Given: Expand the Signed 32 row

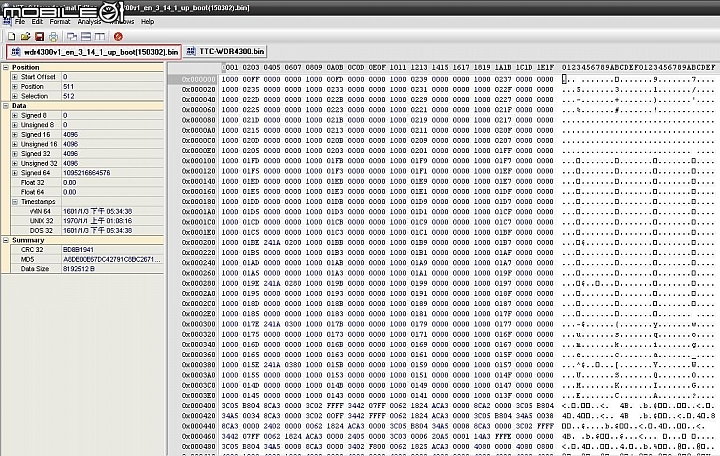Looking at the screenshot, I should point(15,154).
